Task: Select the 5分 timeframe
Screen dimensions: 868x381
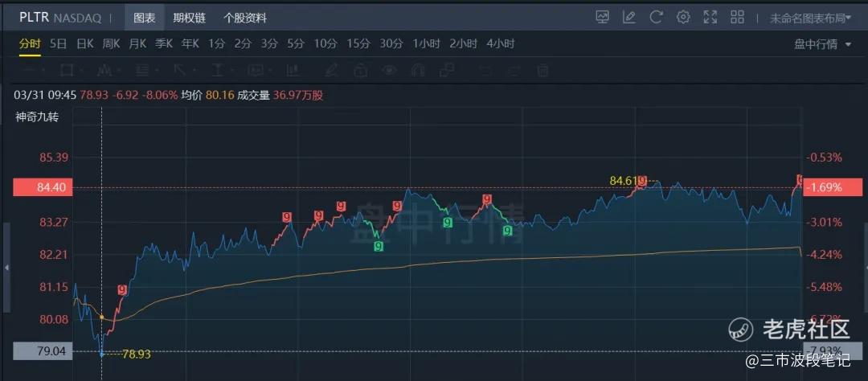Action: pos(295,43)
